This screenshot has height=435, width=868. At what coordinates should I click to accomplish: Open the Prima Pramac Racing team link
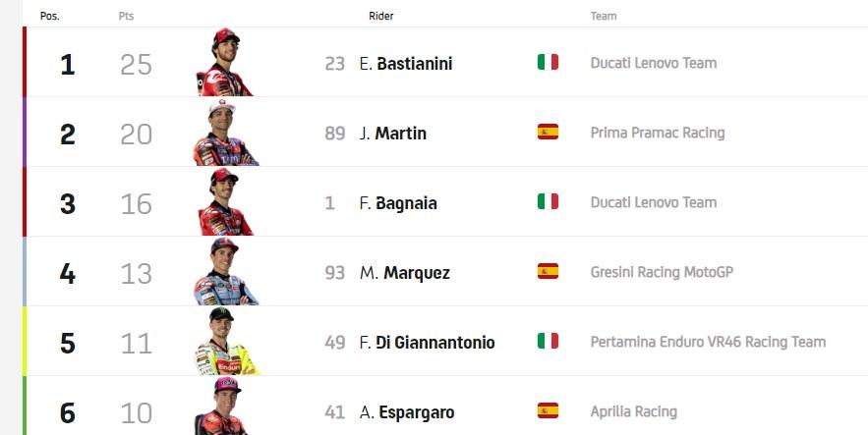coord(657,133)
